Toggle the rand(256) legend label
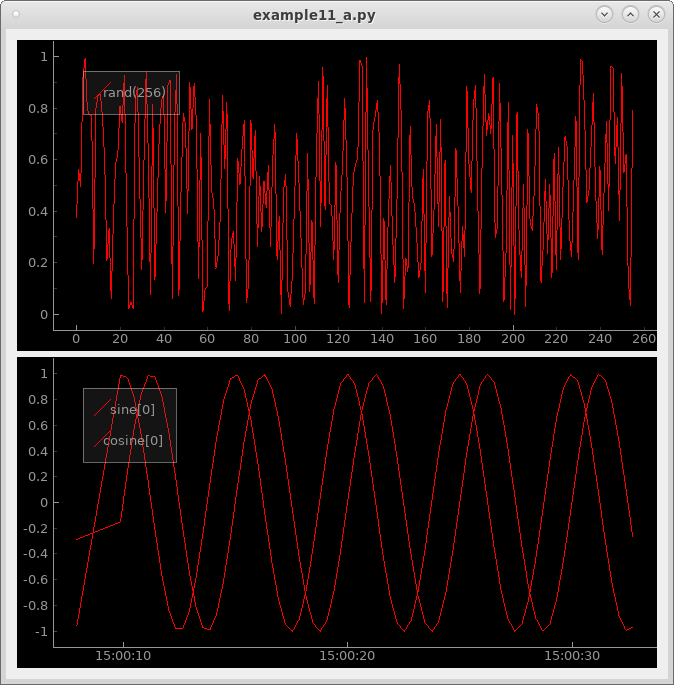This screenshot has height=685, width=674. pos(134,93)
